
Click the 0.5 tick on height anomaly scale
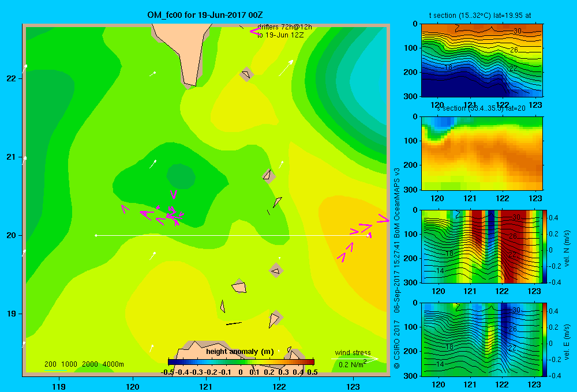pos(312,372)
